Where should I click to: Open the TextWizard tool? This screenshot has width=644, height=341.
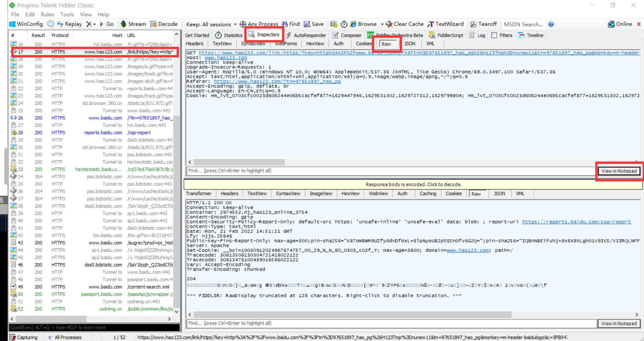tap(445, 24)
